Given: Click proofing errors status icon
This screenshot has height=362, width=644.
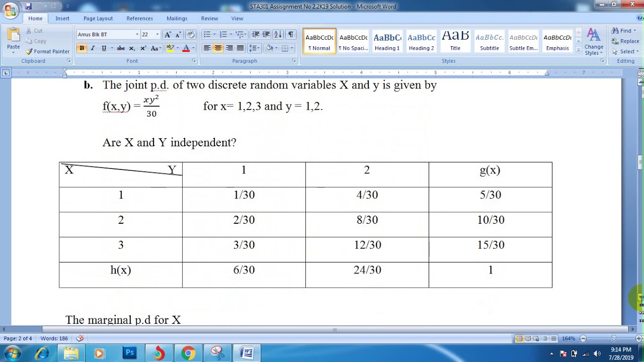Looking at the screenshot, I should (80, 338).
